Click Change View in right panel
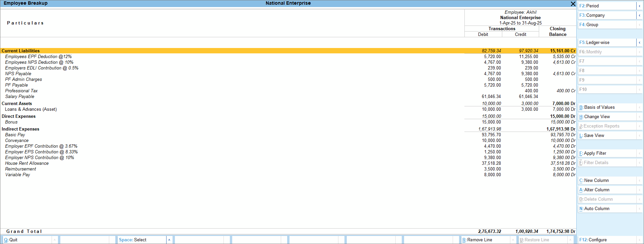Screen dimensions: 644x244 click(x=606, y=117)
